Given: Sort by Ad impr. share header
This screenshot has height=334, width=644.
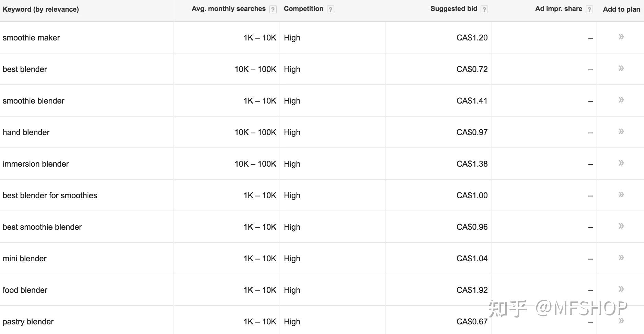Looking at the screenshot, I should [558, 9].
